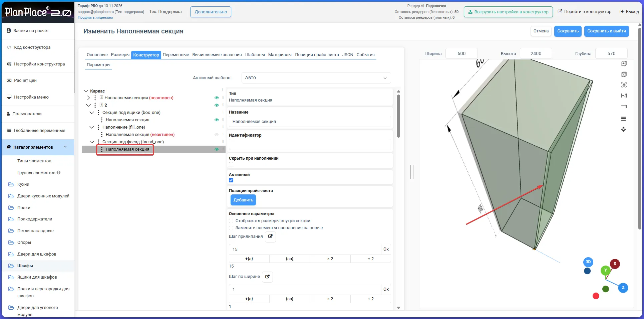The height and width of the screenshot is (319, 644).
Task: Toggle eye visibility for row 2
Action: pos(217,105)
